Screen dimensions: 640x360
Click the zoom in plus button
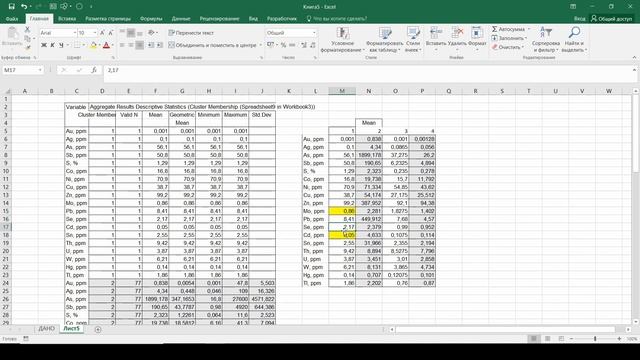[x=619, y=339]
